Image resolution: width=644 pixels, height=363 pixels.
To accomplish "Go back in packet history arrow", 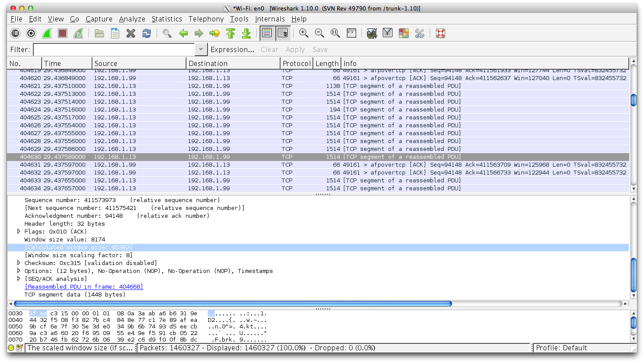I will click(x=183, y=33).
